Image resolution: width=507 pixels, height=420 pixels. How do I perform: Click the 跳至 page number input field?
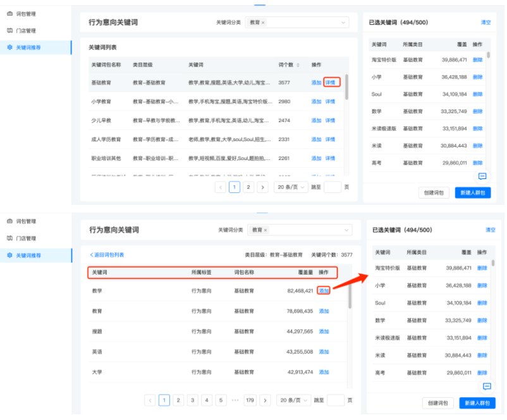[x=333, y=188]
